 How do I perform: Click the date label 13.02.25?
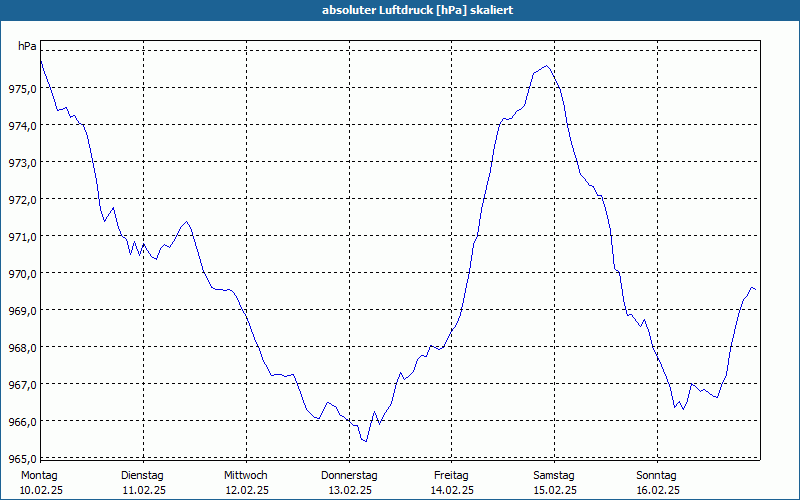pyautogui.click(x=350, y=491)
